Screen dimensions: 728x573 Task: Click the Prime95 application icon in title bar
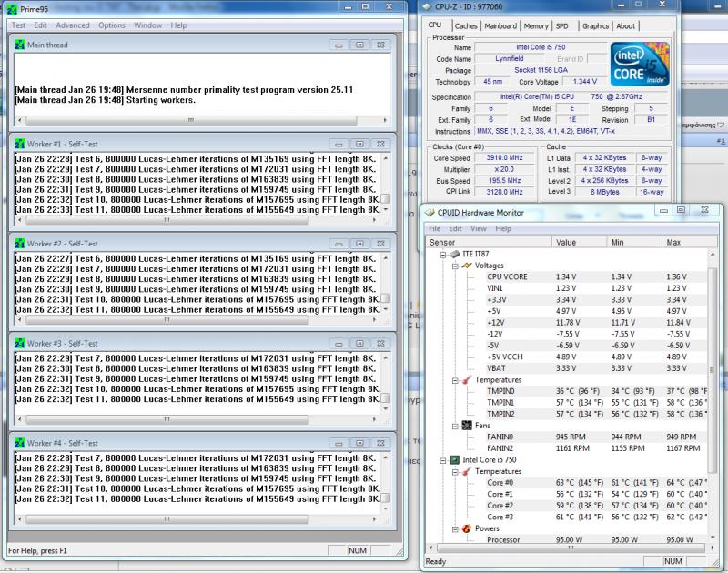[12, 9]
